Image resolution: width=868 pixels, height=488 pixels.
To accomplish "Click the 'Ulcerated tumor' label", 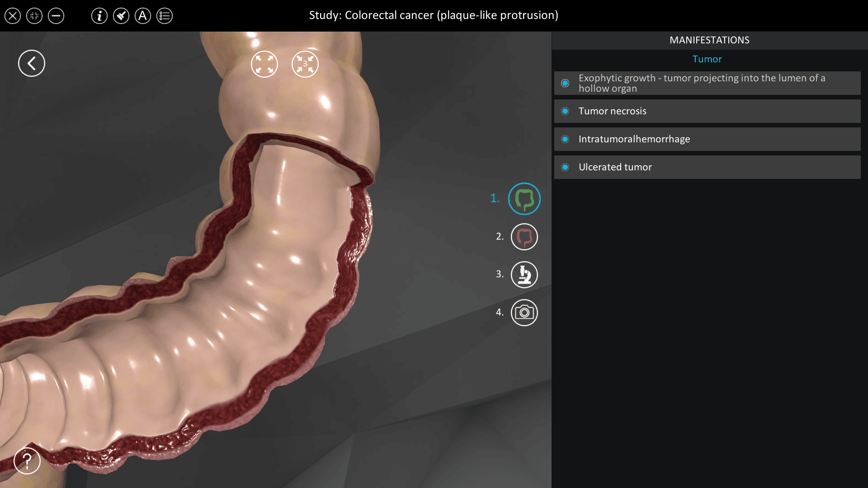I will coord(615,167).
